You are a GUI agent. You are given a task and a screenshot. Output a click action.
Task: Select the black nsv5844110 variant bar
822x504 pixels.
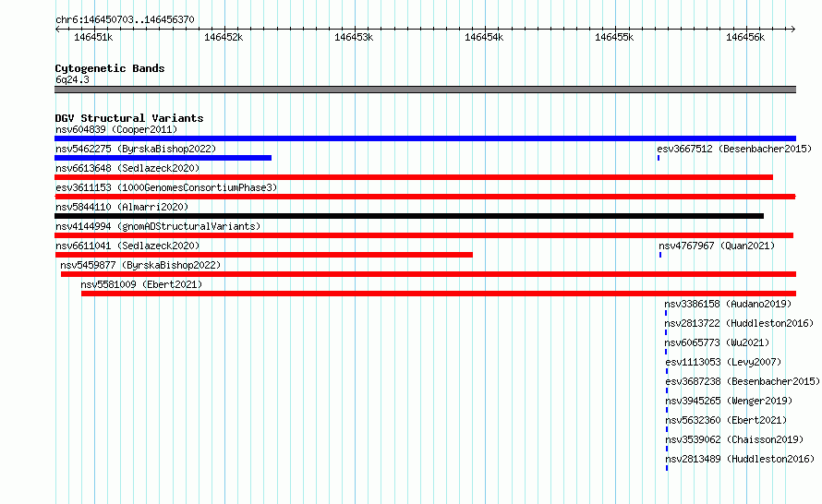click(409, 216)
